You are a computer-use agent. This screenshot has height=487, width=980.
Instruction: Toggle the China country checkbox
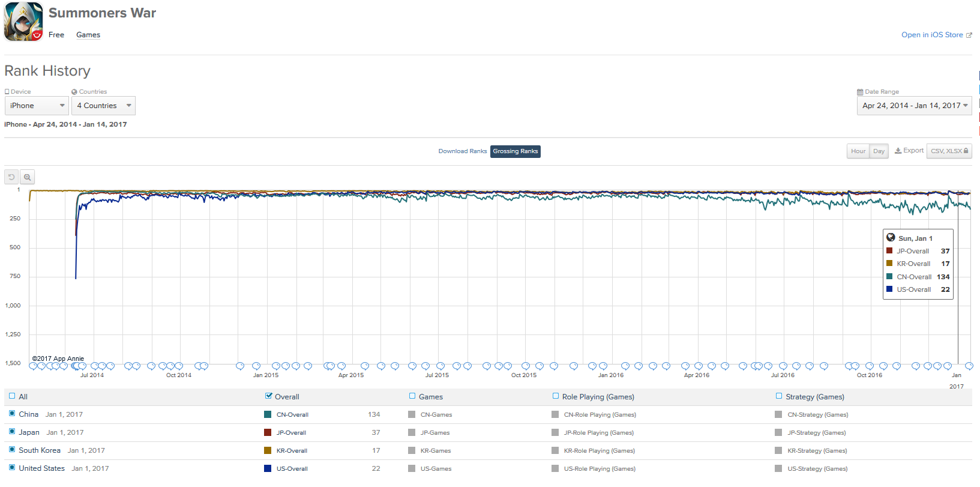click(x=12, y=414)
